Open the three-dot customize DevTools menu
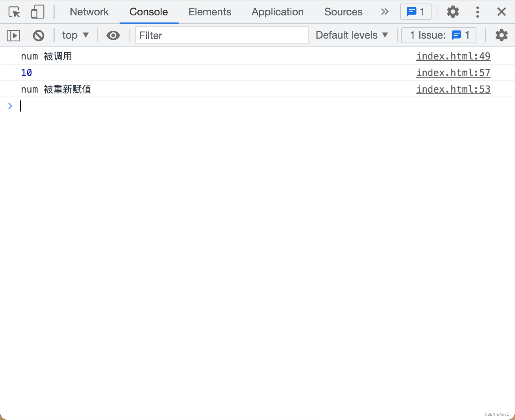Image resolution: width=515 pixels, height=420 pixels. pos(477,12)
